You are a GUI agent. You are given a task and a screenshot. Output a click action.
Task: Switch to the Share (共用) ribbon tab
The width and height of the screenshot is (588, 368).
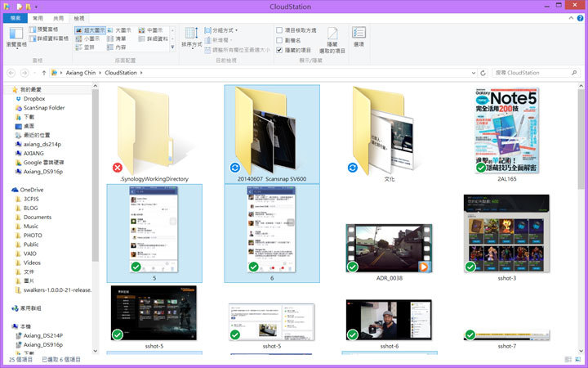pos(60,17)
